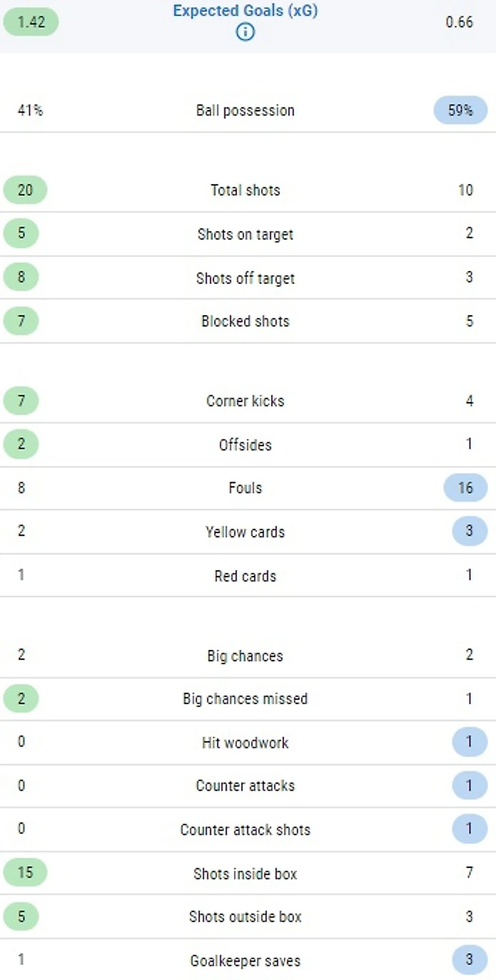Click the info icon below Expected Goals
Screen dimensions: 496x980
click(x=245, y=31)
